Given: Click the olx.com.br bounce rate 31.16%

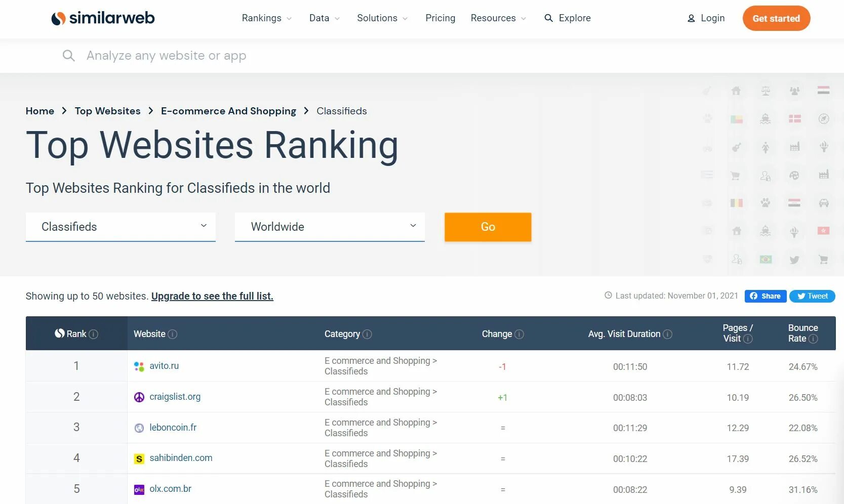Looking at the screenshot, I should coord(803,490).
